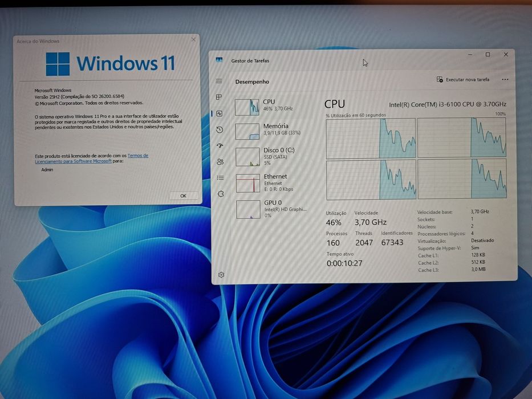This screenshot has width=532, height=399.
Task: Click the Processos count 160
Action: (333, 243)
